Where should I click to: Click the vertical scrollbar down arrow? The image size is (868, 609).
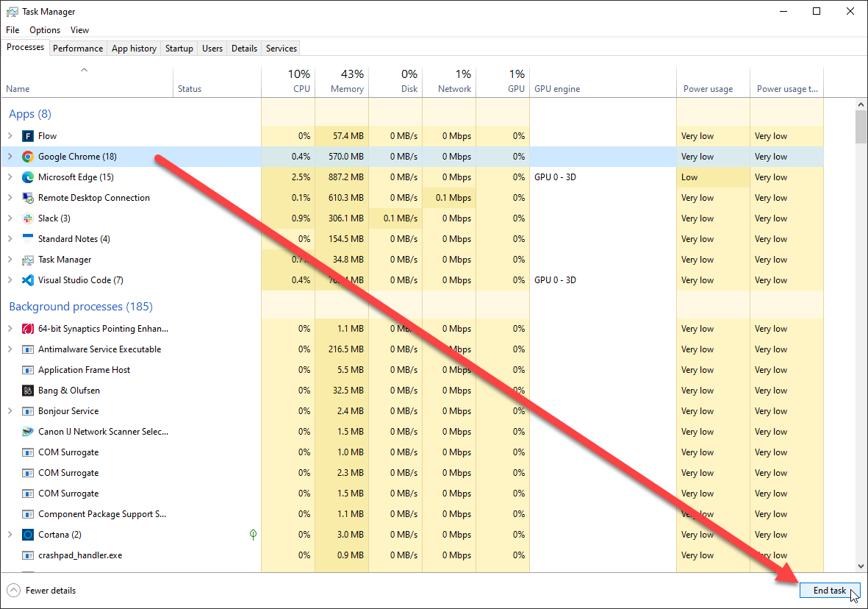pos(861,566)
